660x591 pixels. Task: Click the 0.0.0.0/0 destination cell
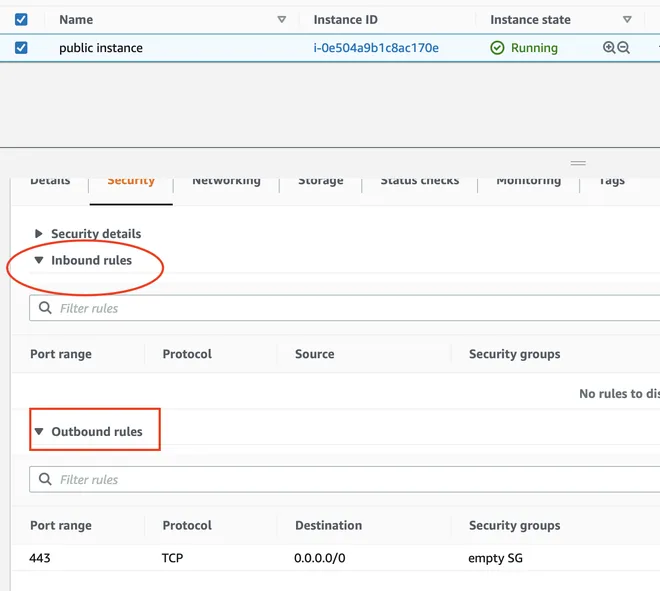[319, 558]
